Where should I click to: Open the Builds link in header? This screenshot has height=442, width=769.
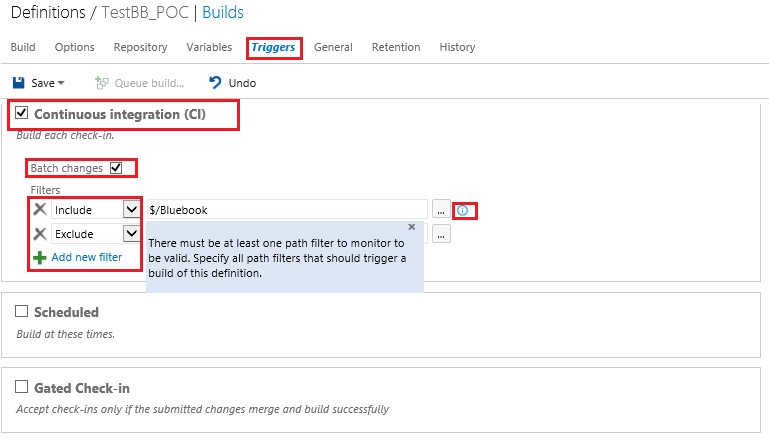click(x=223, y=12)
